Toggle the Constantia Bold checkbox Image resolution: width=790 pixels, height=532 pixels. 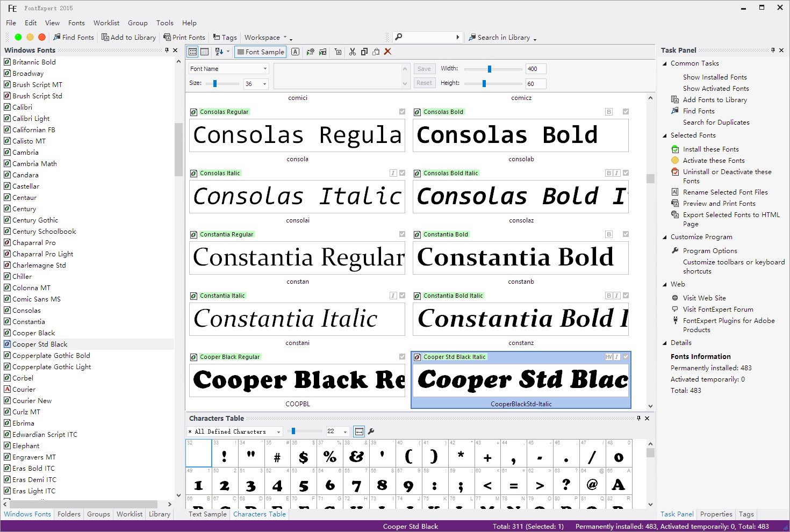click(626, 234)
